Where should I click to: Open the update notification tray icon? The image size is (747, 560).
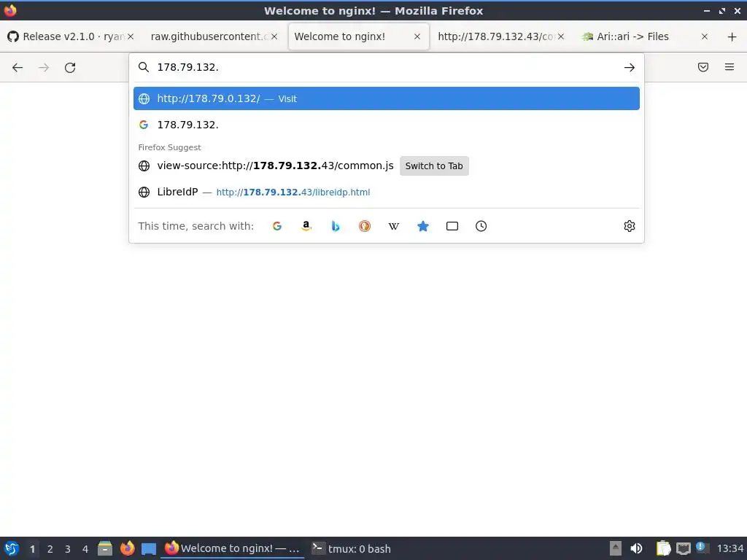[x=701, y=547]
